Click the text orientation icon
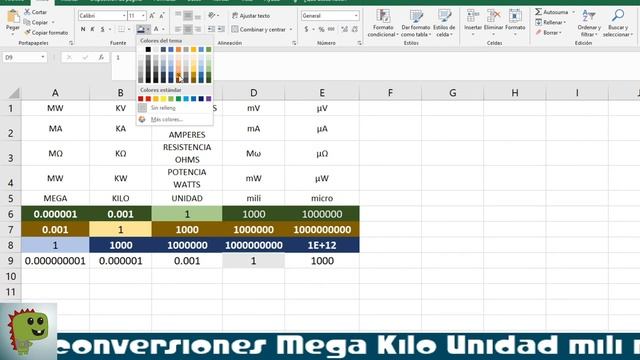Viewport: 640px width, 360px height. [211, 16]
